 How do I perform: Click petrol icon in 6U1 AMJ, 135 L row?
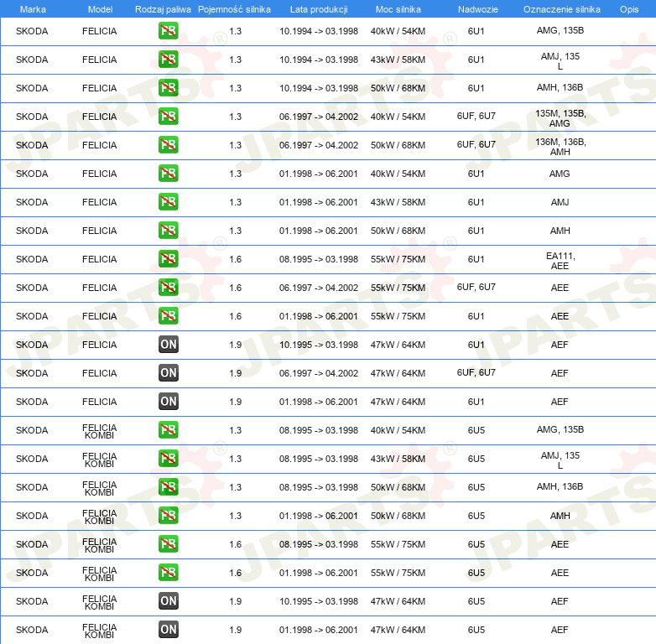click(168, 60)
